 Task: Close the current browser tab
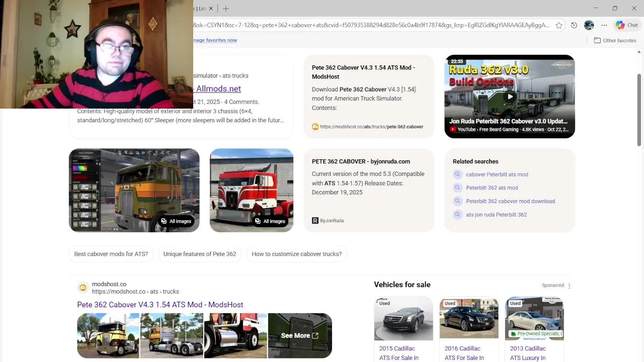211,9
